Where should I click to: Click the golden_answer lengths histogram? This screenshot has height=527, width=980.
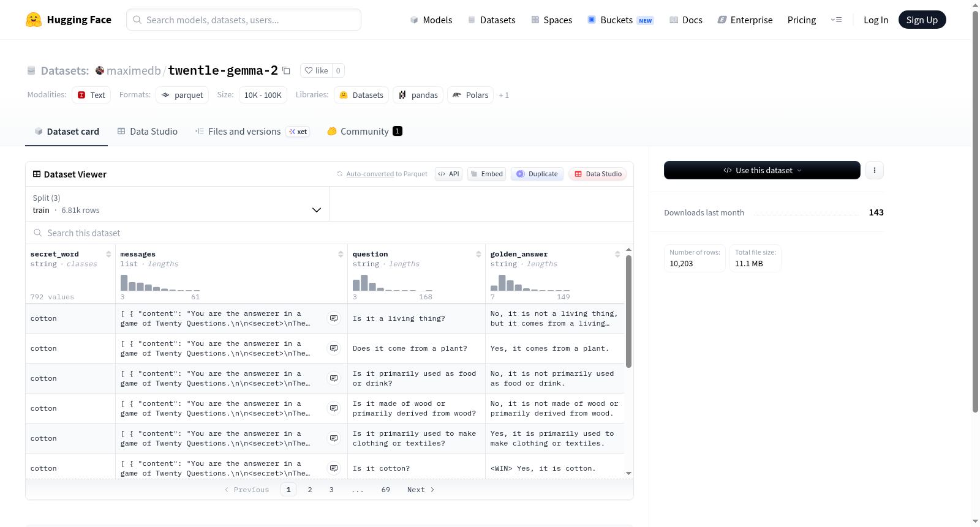point(530,283)
